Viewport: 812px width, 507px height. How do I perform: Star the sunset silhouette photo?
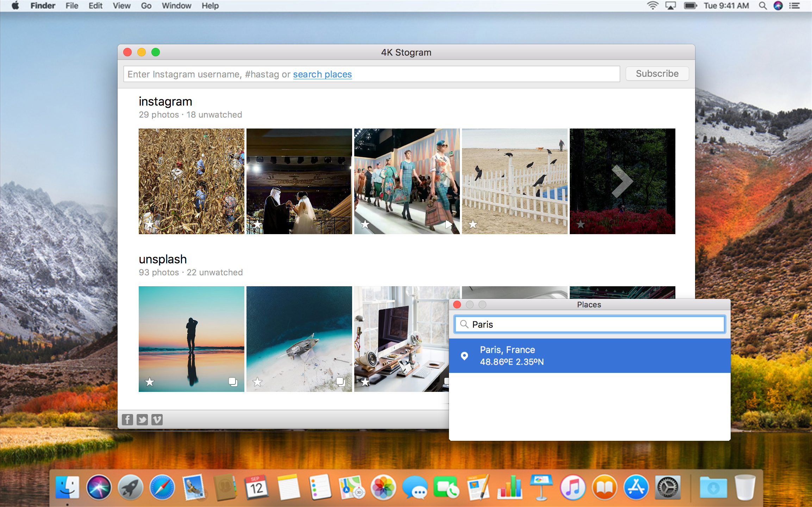pyautogui.click(x=150, y=382)
